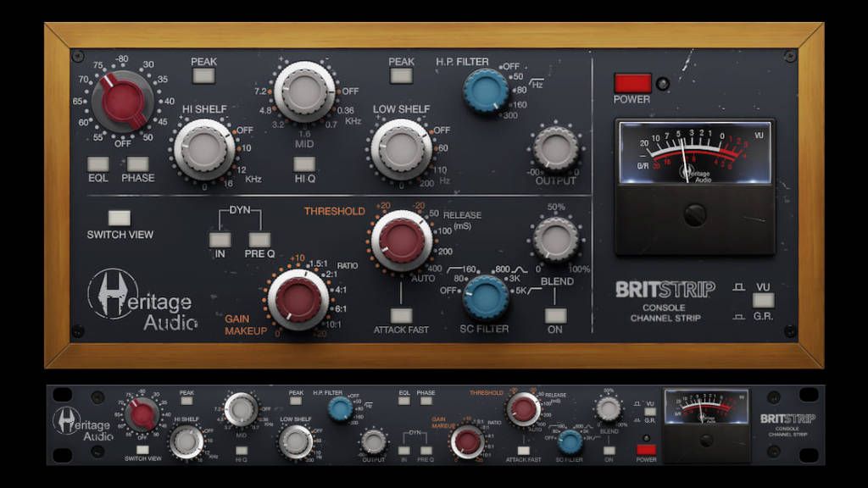This screenshot has height=488, width=868.
Task: Toggle the PEAK button above LOW SHELF in rack view
Action: (x=296, y=401)
